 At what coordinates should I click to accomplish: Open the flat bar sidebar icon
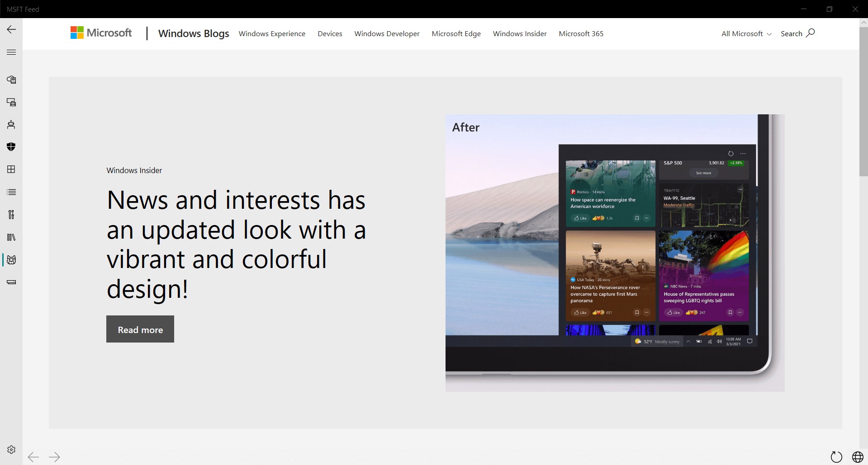11,282
